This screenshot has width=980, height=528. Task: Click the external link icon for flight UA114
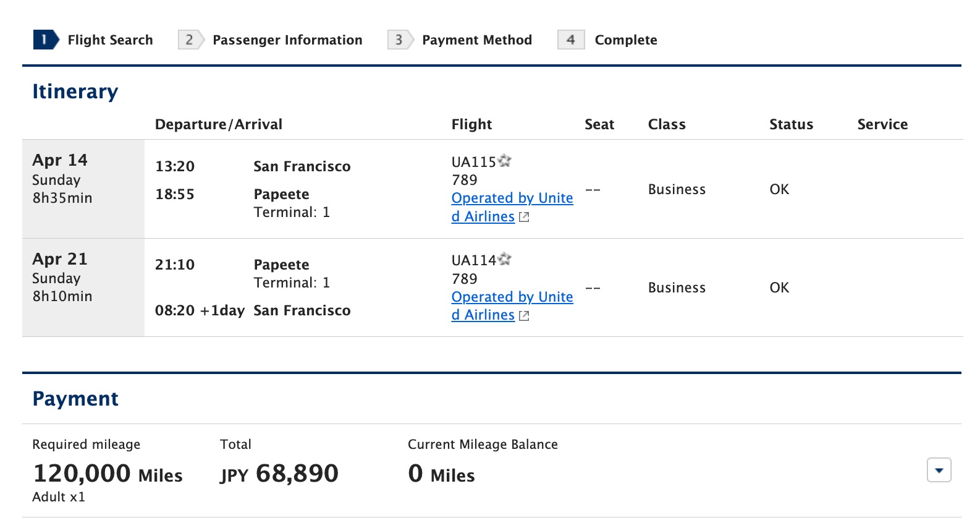coord(524,316)
